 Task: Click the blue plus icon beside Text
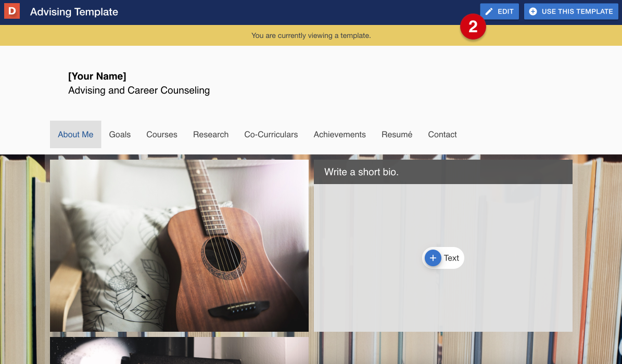click(x=433, y=258)
